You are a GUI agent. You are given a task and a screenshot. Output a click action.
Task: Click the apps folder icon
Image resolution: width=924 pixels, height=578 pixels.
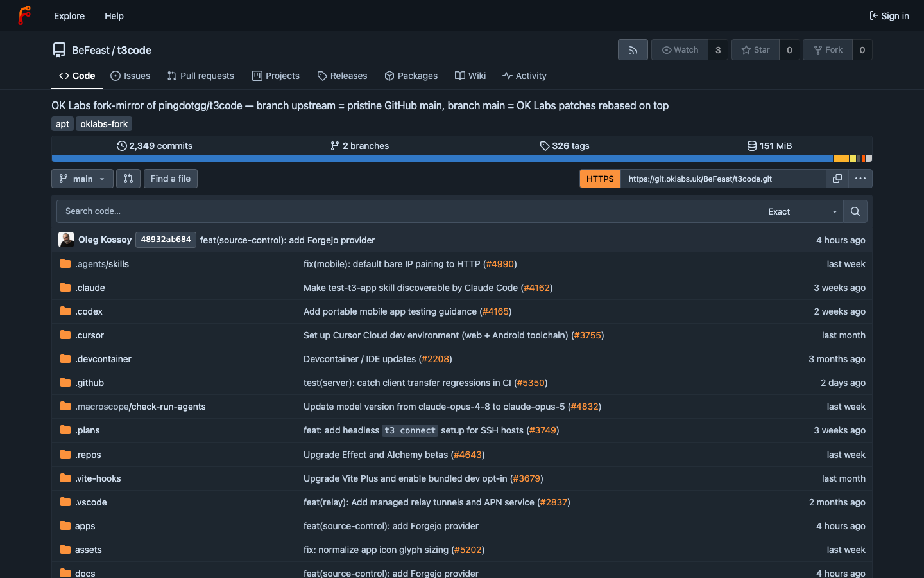pos(65,526)
